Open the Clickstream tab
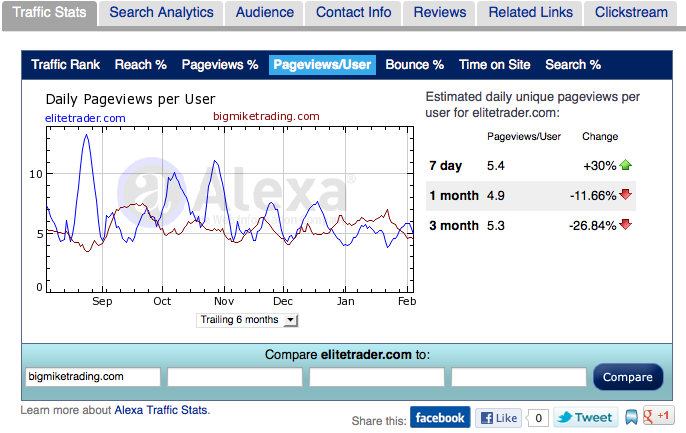Viewport: 686px width, 433px height. tap(631, 13)
